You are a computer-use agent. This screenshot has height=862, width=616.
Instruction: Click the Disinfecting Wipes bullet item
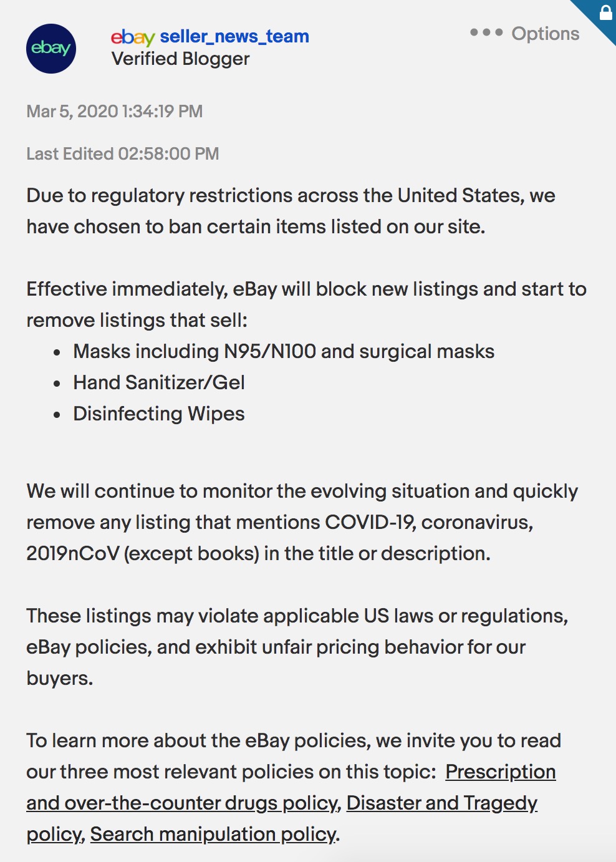(x=159, y=414)
